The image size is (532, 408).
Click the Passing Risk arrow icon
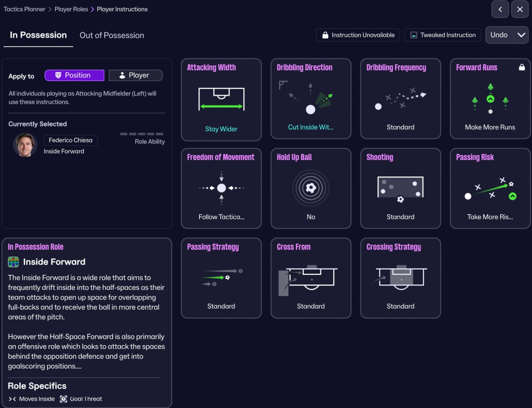click(490, 189)
